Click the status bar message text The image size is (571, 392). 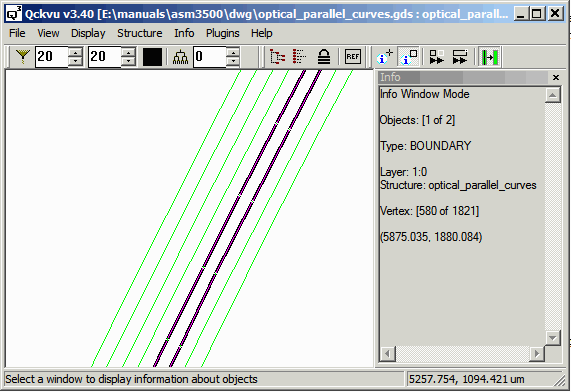[x=131, y=379]
